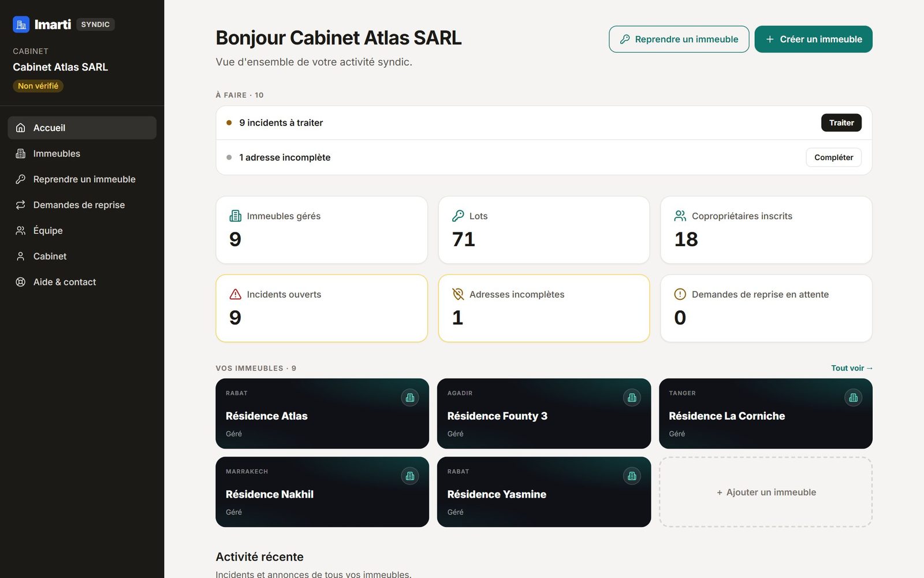
Task: Open the Résidence Atlas building card
Action: tap(322, 413)
